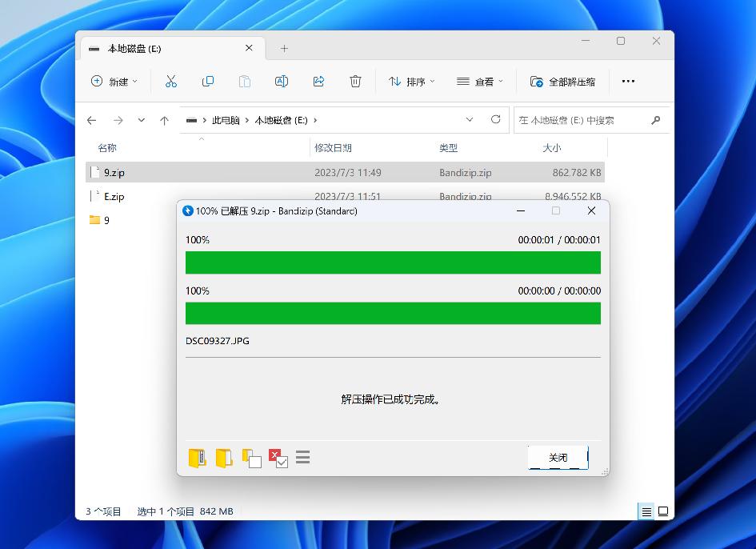The image size is (756, 549).
Task: Click the completed green progress bar
Action: [393, 262]
